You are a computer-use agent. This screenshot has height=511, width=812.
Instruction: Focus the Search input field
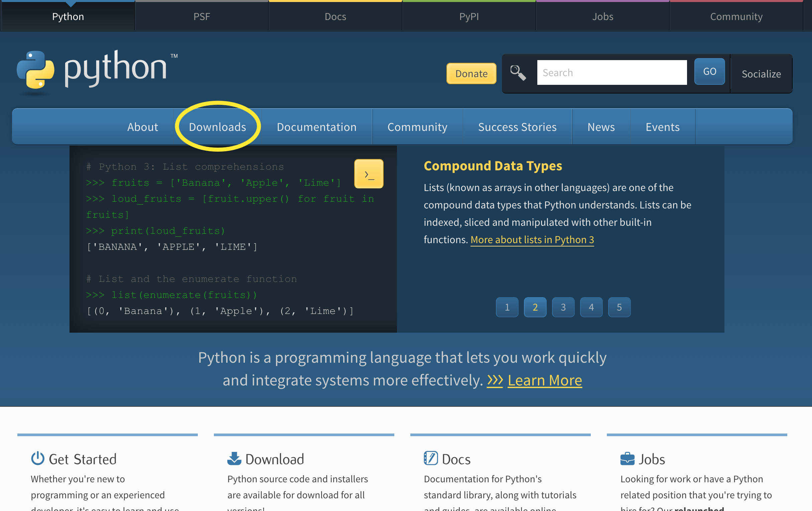[x=612, y=72]
